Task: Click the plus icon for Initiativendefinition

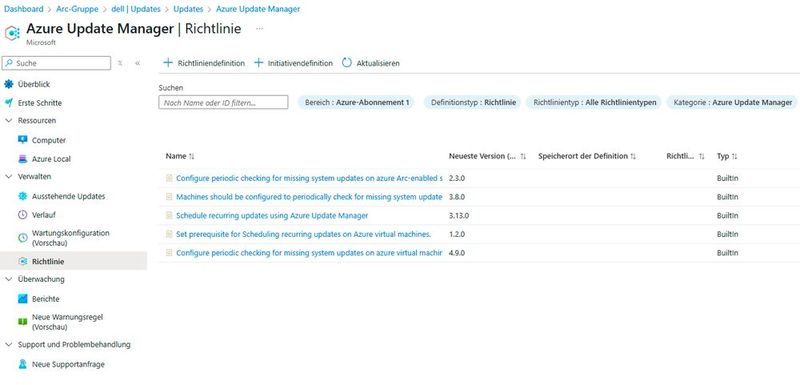Action: point(259,63)
